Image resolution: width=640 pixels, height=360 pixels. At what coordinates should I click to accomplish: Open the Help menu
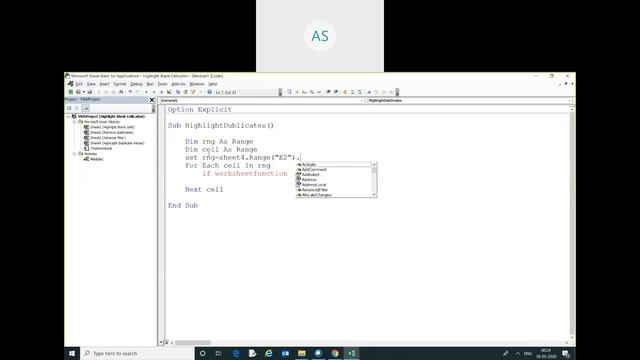point(213,84)
